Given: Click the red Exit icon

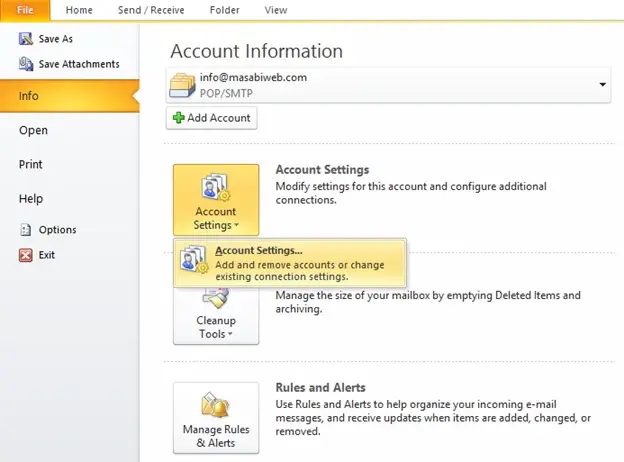Looking at the screenshot, I should click(x=25, y=255).
